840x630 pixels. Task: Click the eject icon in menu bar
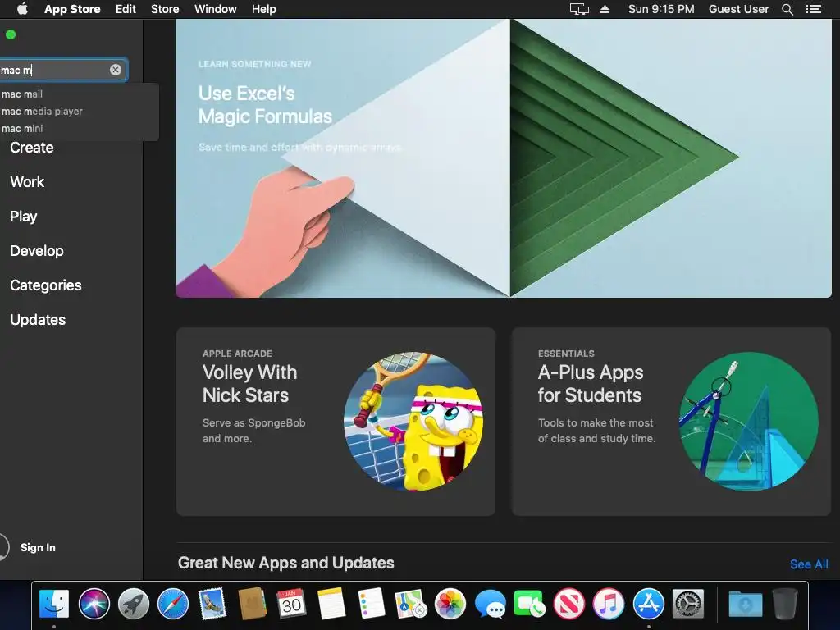coord(605,9)
